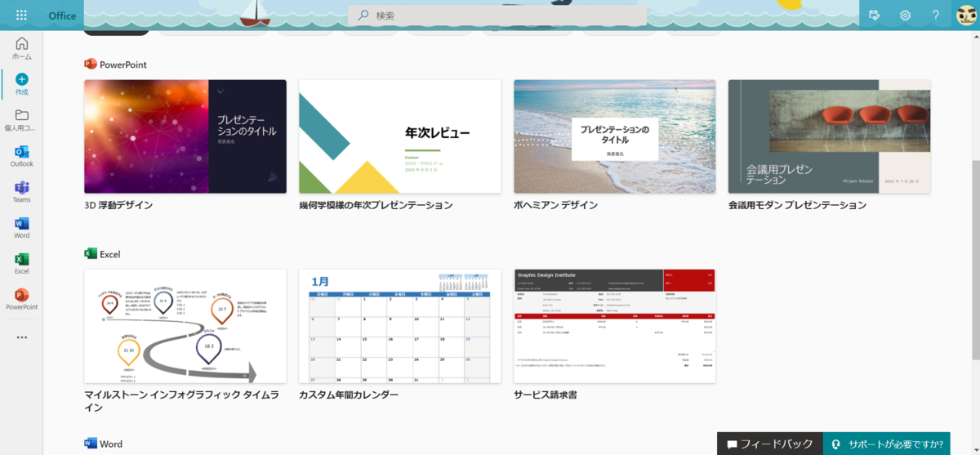The image size is (980, 455).
Task: Open the feedback notes icon in header
Action: [x=875, y=16]
